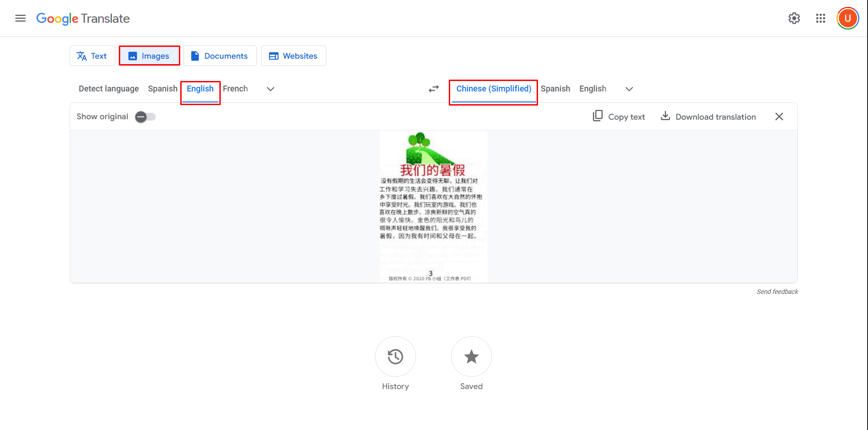Screen dimensions: 868x430
Task: Select the Websites translation mode
Action: coord(294,56)
